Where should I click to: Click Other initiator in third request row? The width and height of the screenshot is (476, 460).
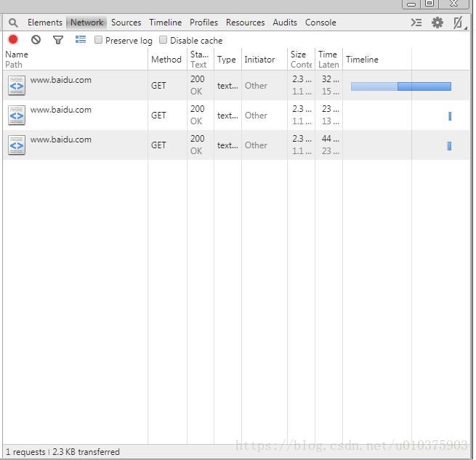pyautogui.click(x=256, y=145)
